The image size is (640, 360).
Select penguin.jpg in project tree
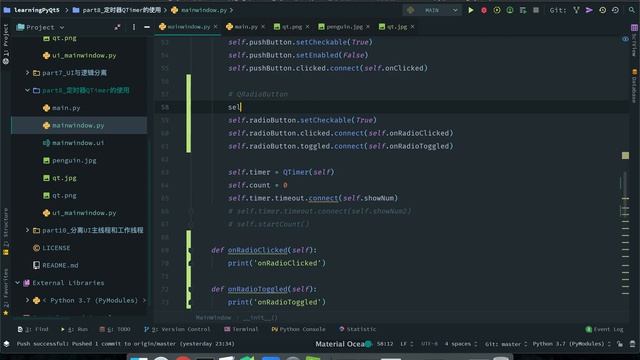[x=74, y=160]
